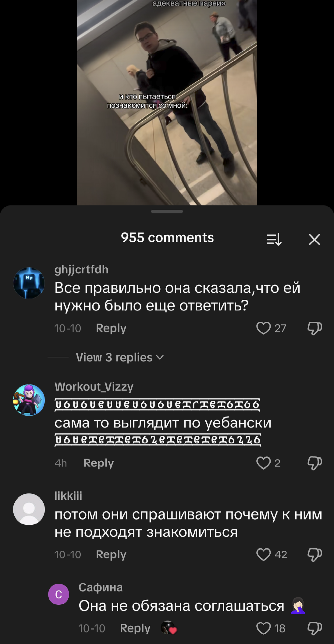
Task: Open Workout_Vizzy's profile avatar
Action: [29, 400]
